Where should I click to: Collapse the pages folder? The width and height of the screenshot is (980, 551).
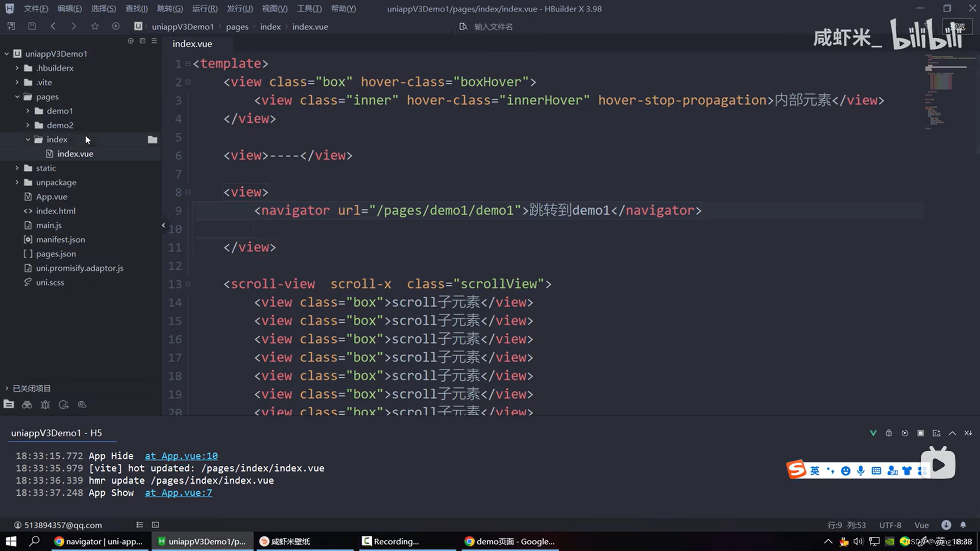pos(17,96)
